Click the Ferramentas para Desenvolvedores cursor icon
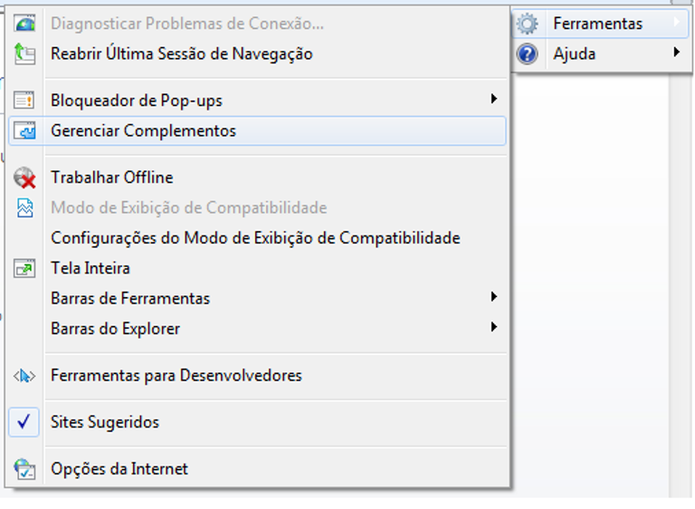 [24, 376]
